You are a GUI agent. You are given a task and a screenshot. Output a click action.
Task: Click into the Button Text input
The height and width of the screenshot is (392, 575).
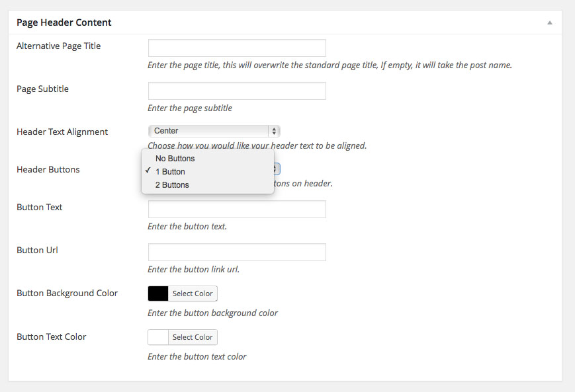click(237, 210)
